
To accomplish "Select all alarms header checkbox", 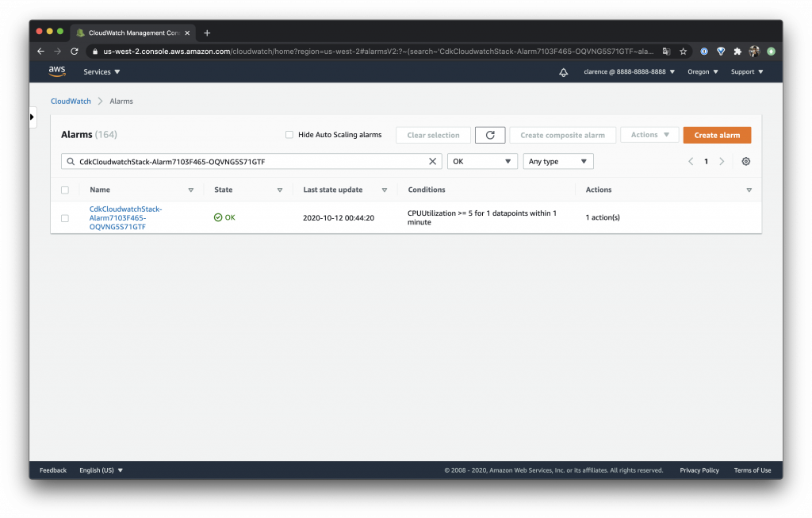I will click(x=65, y=190).
